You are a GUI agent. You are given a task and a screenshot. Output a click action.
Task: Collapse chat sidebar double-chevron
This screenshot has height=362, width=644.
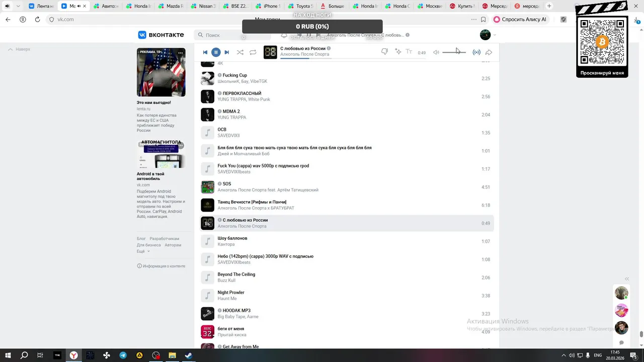point(627,279)
